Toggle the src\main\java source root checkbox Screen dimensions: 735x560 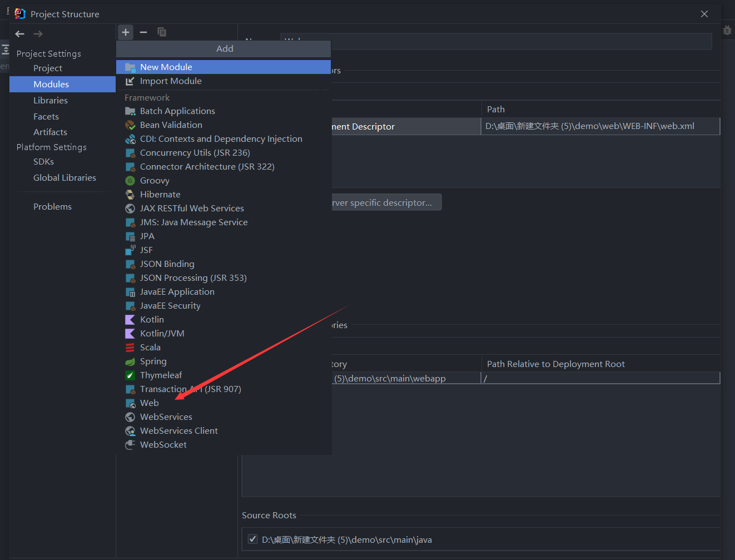[252, 539]
